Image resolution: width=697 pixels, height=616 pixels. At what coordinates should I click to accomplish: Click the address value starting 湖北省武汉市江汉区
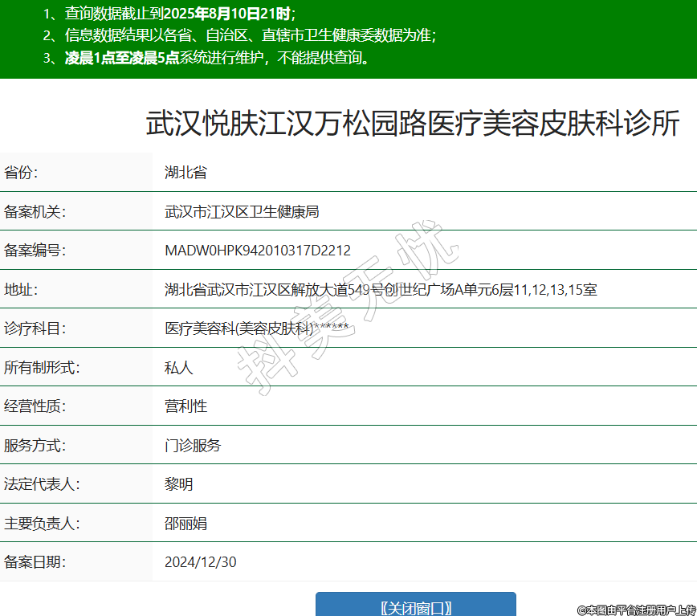(x=380, y=290)
